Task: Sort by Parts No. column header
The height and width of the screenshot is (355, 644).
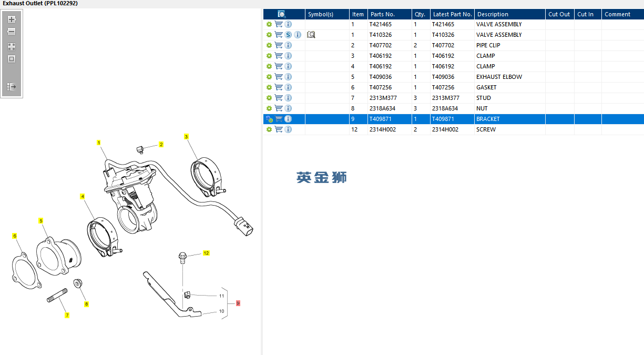Action: point(389,14)
